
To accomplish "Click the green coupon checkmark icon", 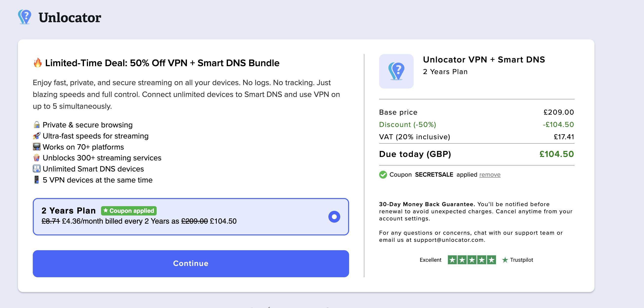I will pyautogui.click(x=383, y=174).
